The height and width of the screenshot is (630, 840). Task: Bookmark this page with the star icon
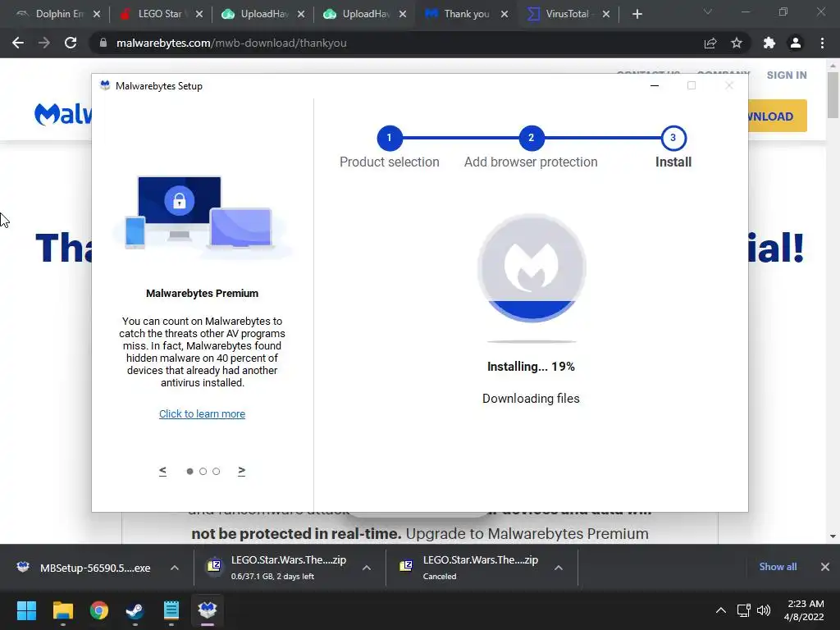(737, 43)
